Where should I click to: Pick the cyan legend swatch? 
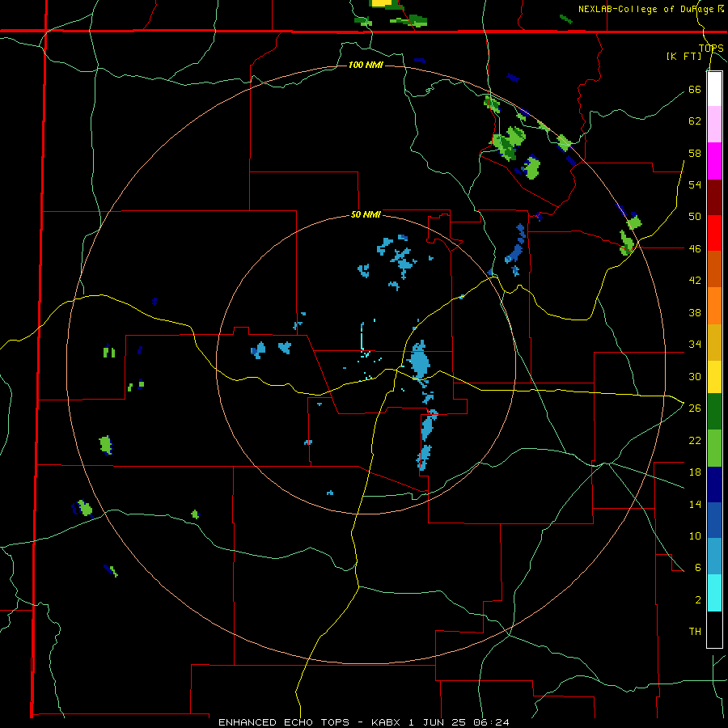click(x=714, y=593)
